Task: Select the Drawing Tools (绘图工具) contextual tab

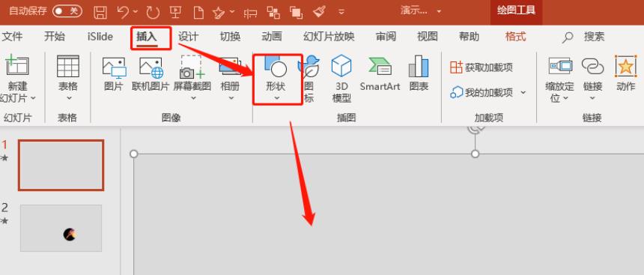Action: [516, 10]
